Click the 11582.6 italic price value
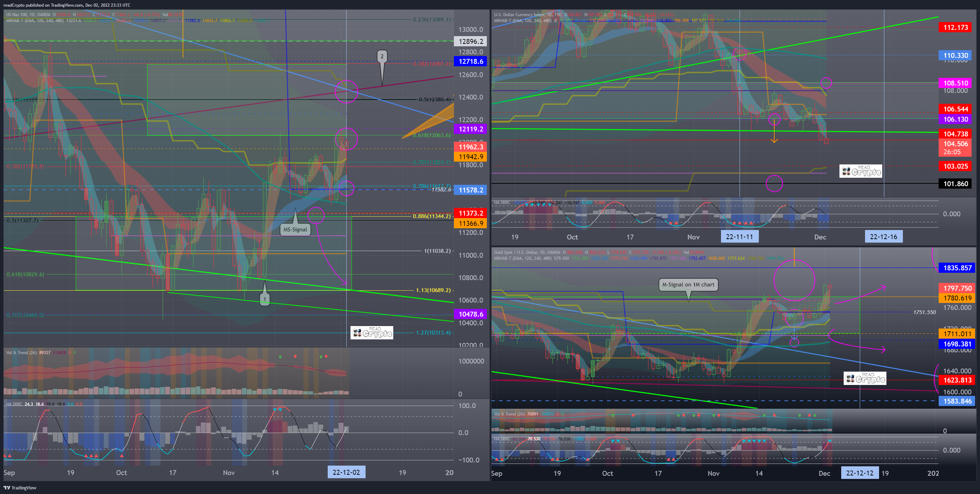Screen dimensions: 980x494 click(441, 190)
